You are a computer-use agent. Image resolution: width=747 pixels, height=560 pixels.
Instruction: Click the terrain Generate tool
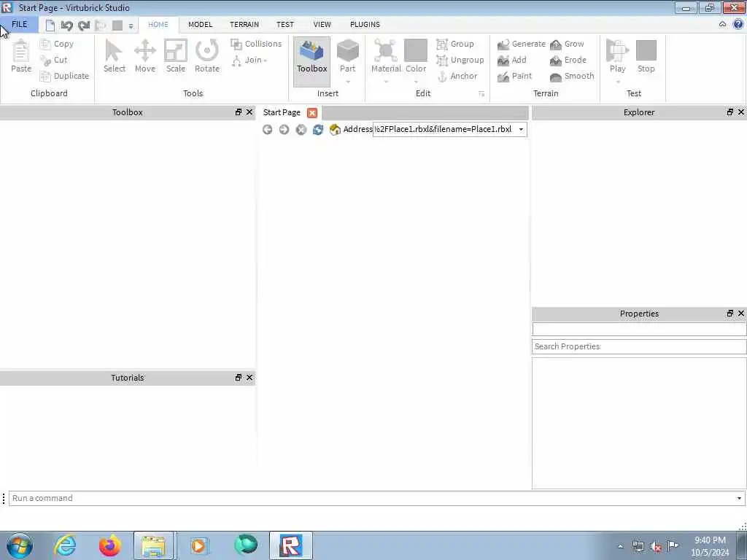point(521,44)
